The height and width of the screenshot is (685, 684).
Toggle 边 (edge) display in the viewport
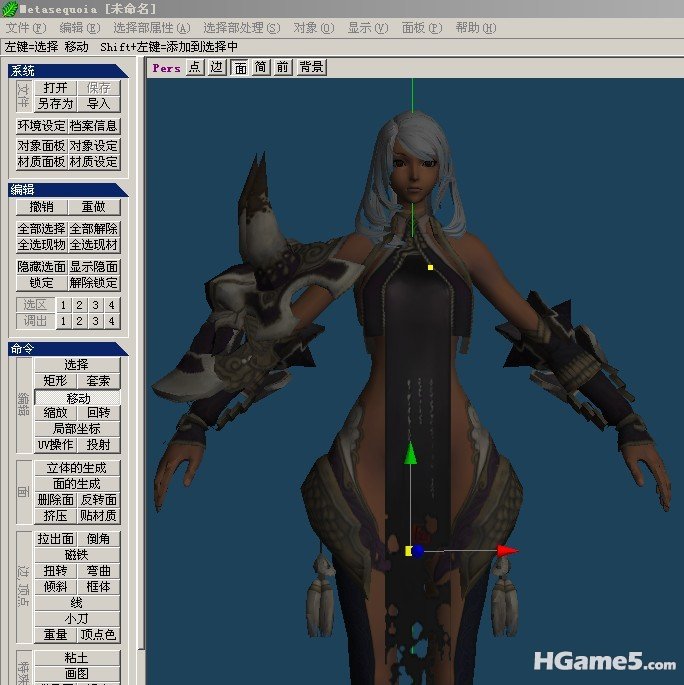tap(216, 68)
